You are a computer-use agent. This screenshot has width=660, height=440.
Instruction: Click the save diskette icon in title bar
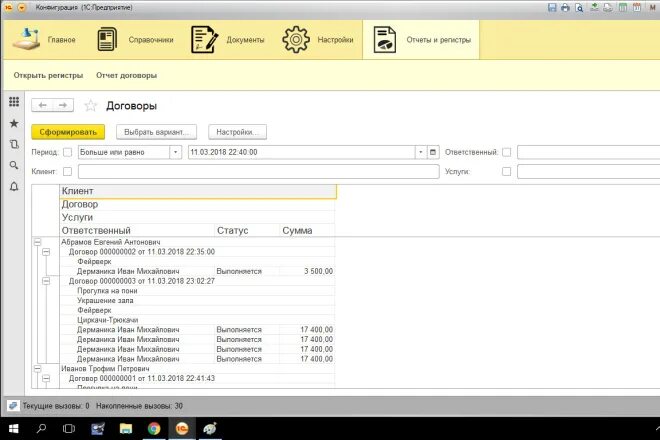click(x=552, y=7)
